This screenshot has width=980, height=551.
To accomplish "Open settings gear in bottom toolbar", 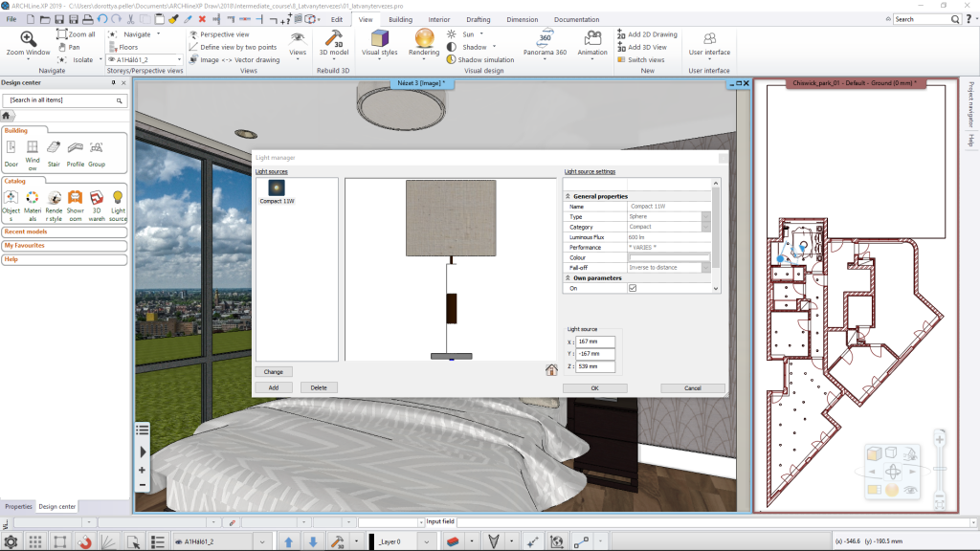I will click(x=11, y=541).
